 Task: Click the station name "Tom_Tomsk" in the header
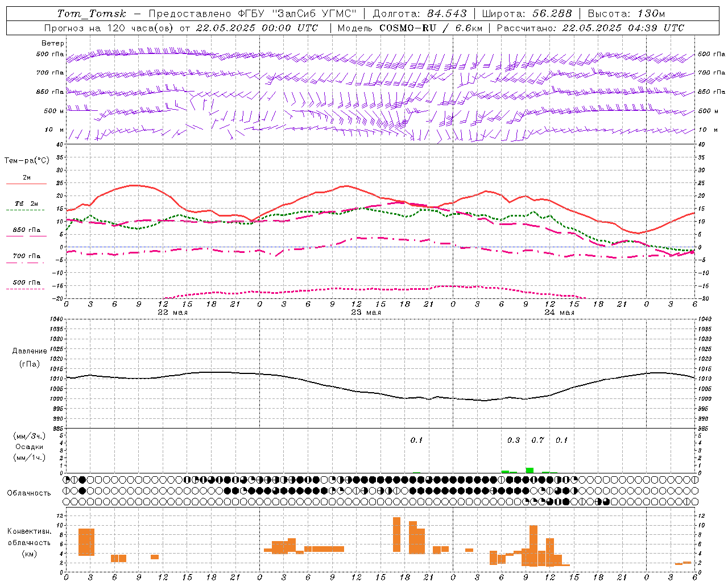(x=92, y=14)
